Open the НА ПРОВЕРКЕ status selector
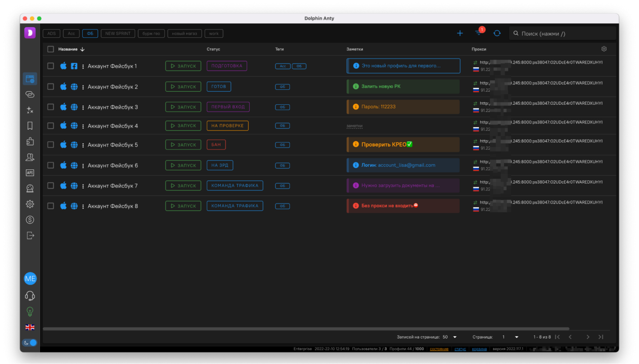Screen dimensions: 639x364 [x=228, y=125]
